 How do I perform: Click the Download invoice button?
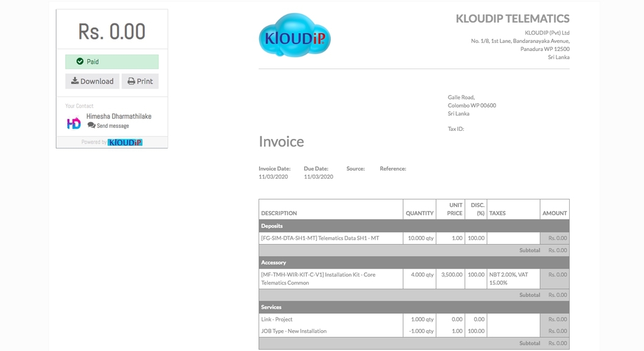pyautogui.click(x=92, y=81)
